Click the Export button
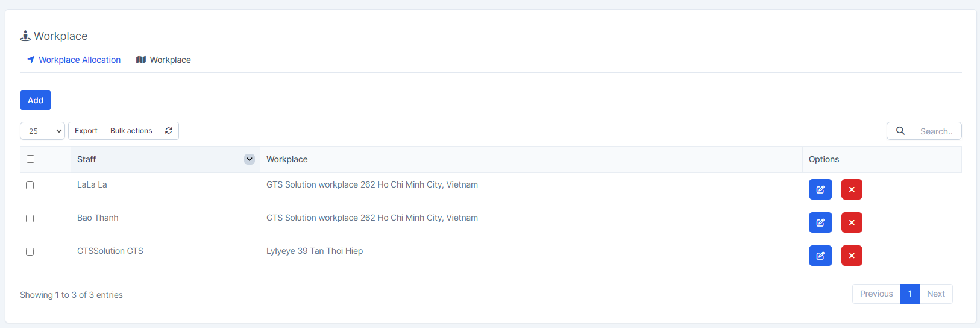 click(x=86, y=131)
